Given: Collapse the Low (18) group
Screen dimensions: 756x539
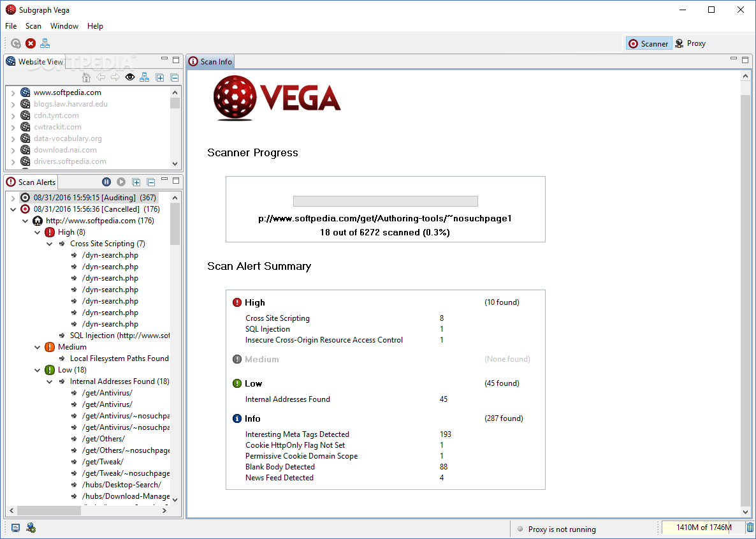Looking at the screenshot, I should [x=37, y=370].
